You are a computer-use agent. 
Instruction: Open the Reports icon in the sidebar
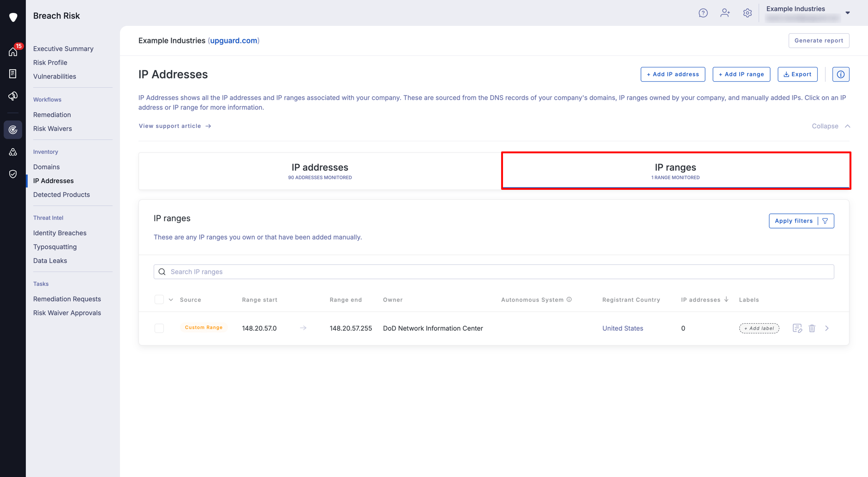pos(12,73)
